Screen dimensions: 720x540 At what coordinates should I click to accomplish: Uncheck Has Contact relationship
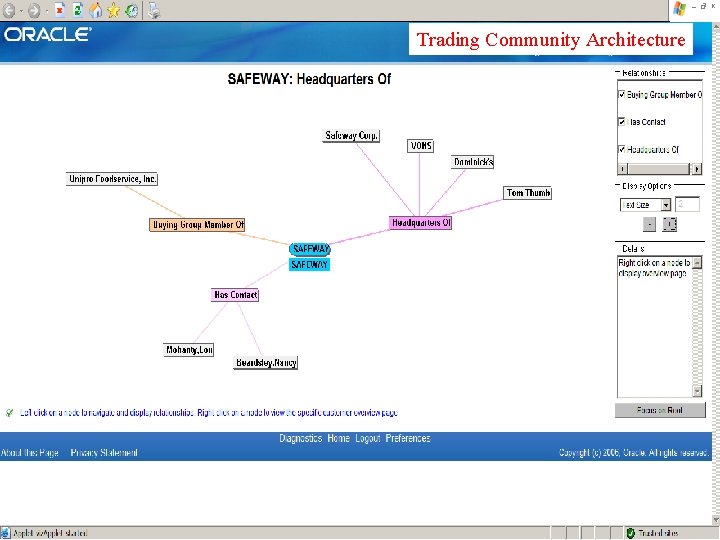(622, 122)
